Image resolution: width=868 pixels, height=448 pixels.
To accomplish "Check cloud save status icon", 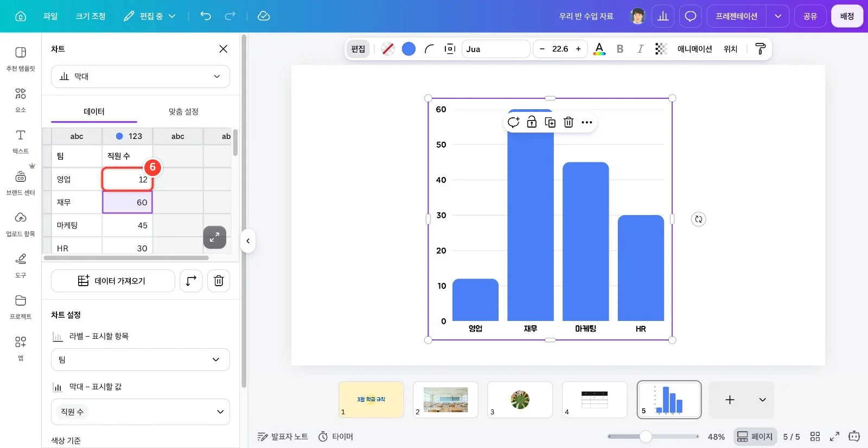I will [264, 16].
